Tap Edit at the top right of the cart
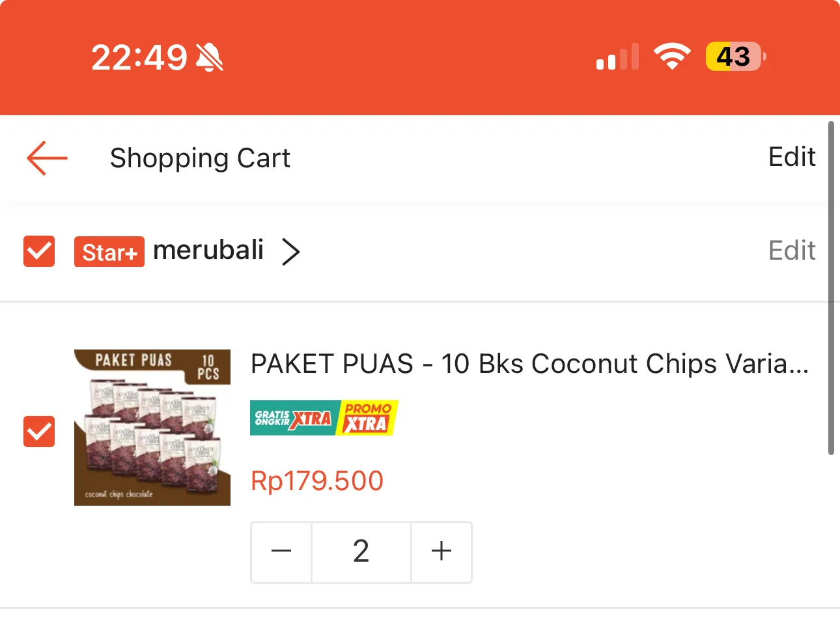 pyautogui.click(x=791, y=157)
